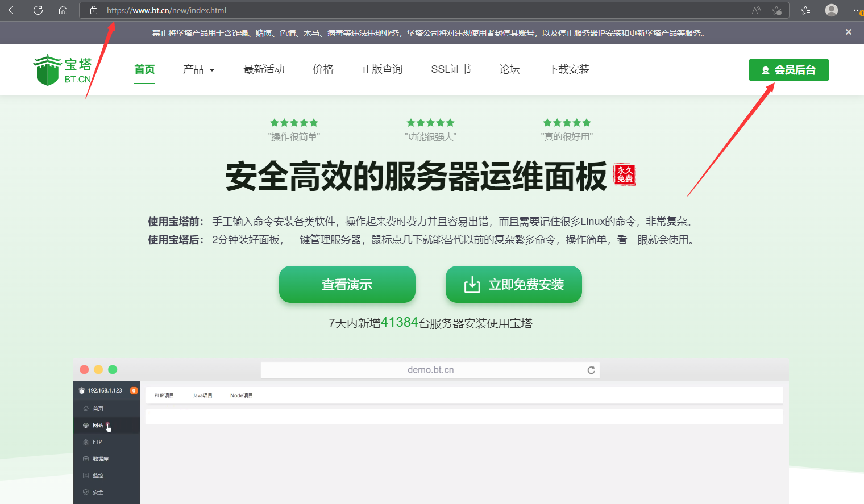Switch to the Java项目 tab in demo
The image size is (864, 504).
(202, 395)
